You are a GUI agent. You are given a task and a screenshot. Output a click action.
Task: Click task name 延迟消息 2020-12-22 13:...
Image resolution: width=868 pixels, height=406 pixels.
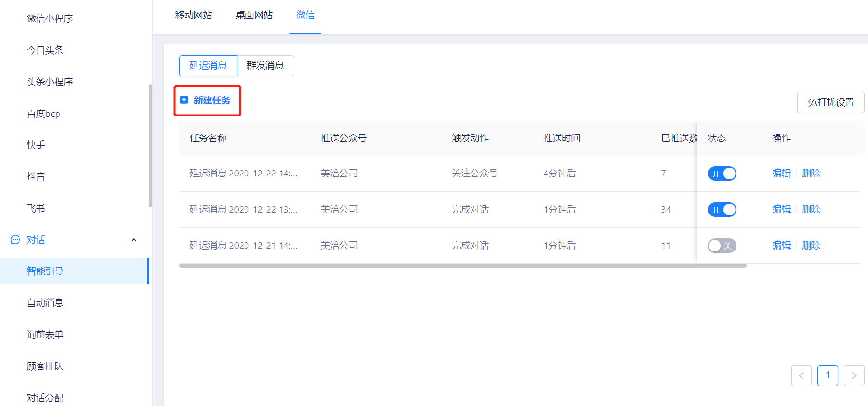coord(243,209)
